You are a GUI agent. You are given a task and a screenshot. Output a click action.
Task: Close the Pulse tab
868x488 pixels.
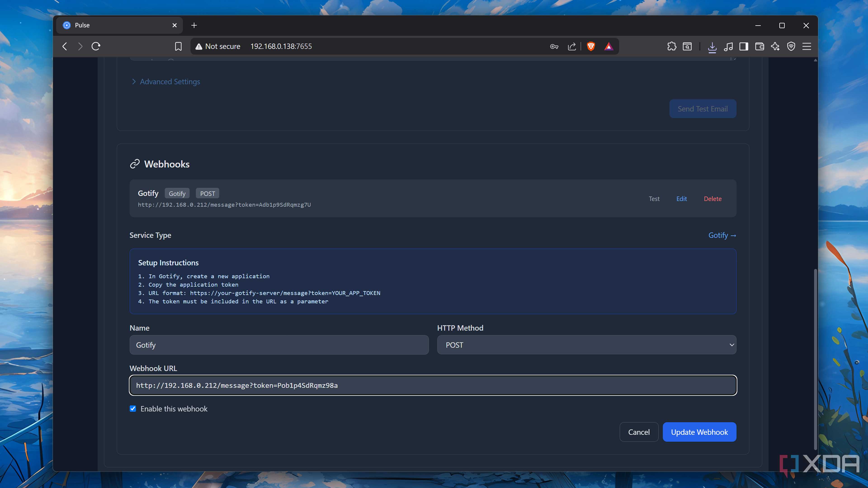(x=175, y=25)
